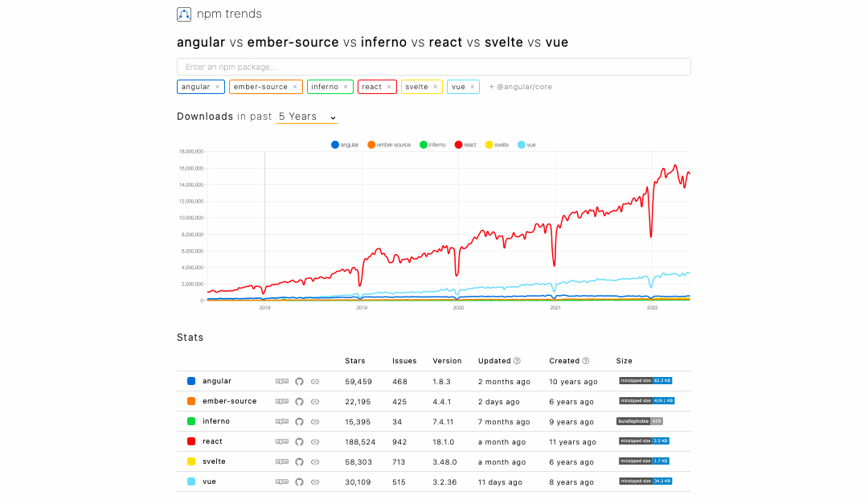Click svelte's issues count 713

click(x=399, y=462)
